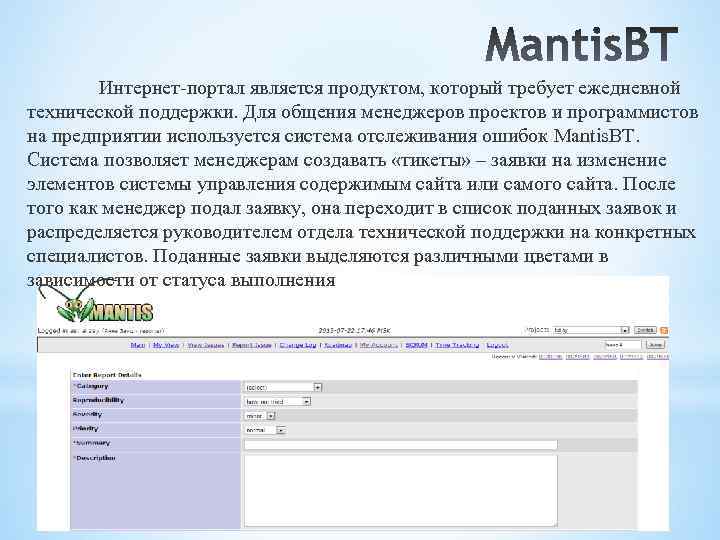
Task: Open View Issues menu link
Action: [205, 345]
